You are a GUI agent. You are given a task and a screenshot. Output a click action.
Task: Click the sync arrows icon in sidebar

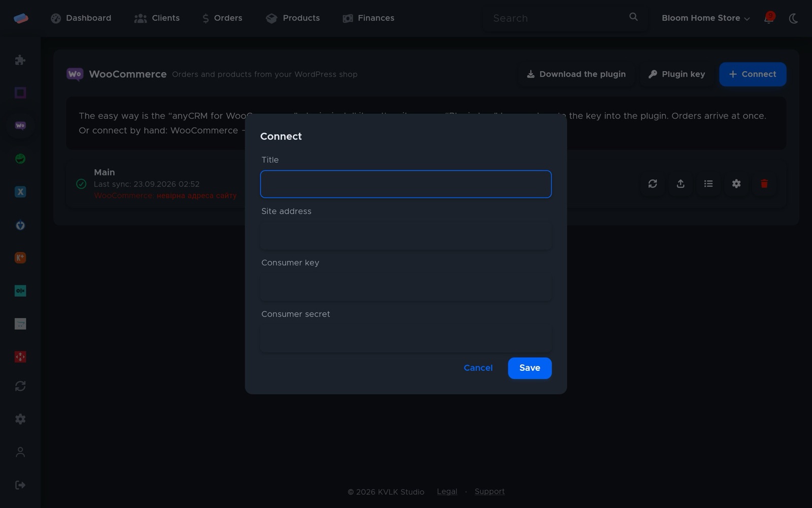click(x=20, y=386)
